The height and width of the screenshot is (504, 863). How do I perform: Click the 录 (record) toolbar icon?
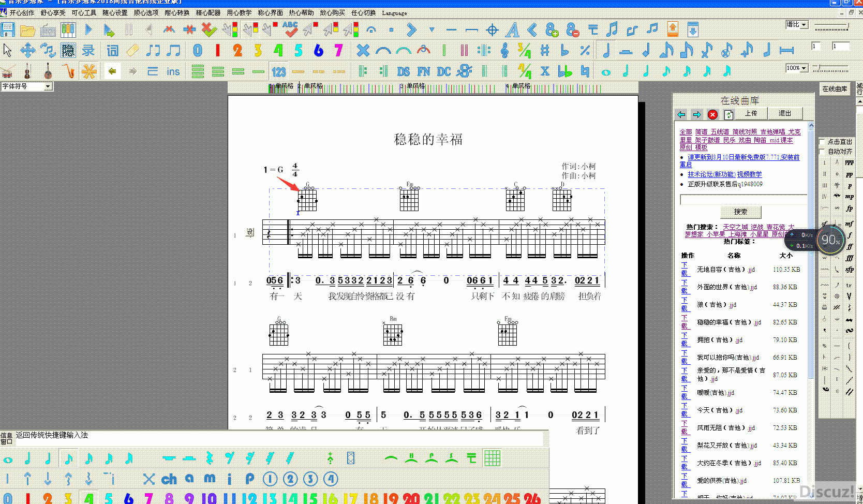[x=88, y=50]
